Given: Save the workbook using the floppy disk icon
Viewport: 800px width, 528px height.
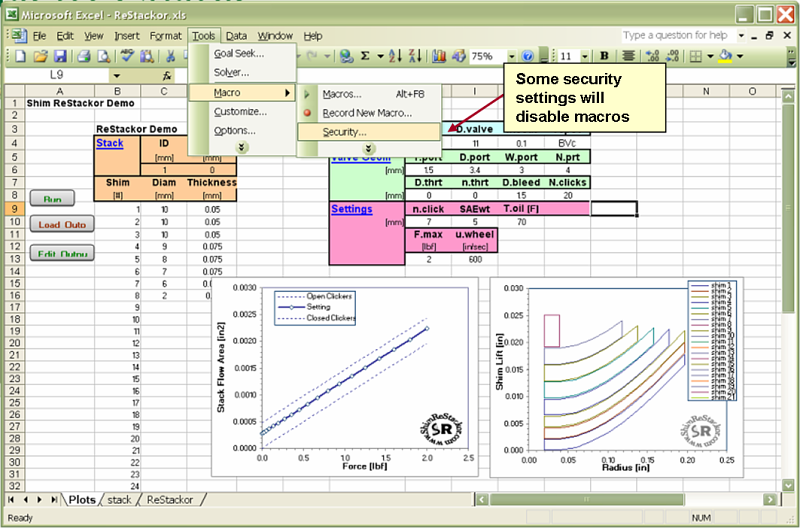Looking at the screenshot, I should 60,56.
